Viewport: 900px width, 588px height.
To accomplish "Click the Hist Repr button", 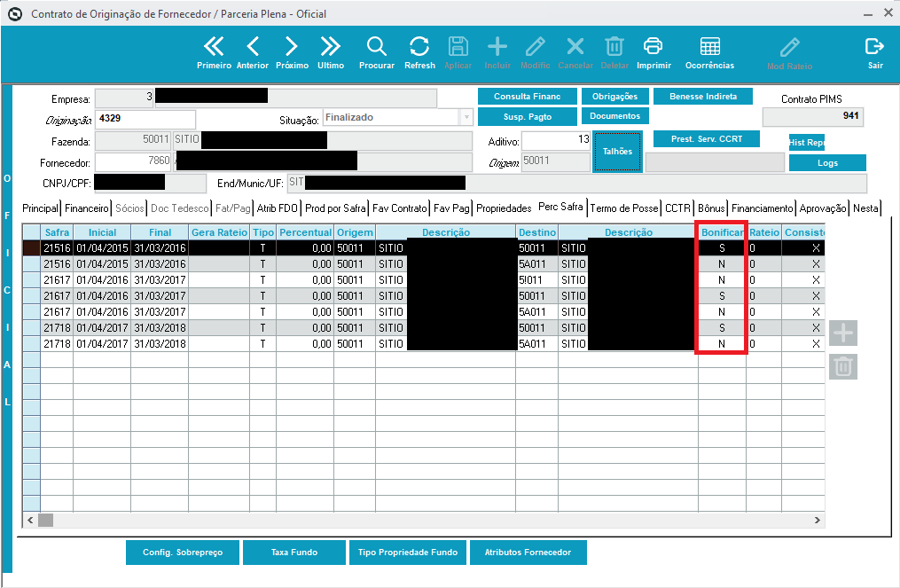I will (x=806, y=143).
